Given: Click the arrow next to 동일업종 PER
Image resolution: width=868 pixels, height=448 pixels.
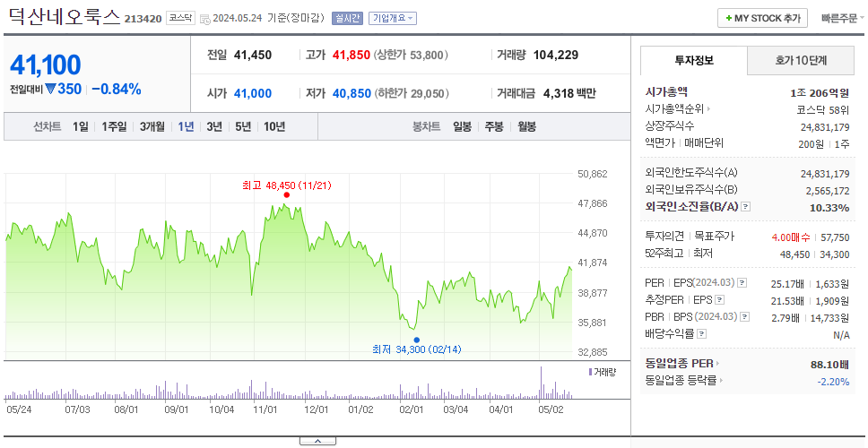Looking at the screenshot, I should (718, 364).
